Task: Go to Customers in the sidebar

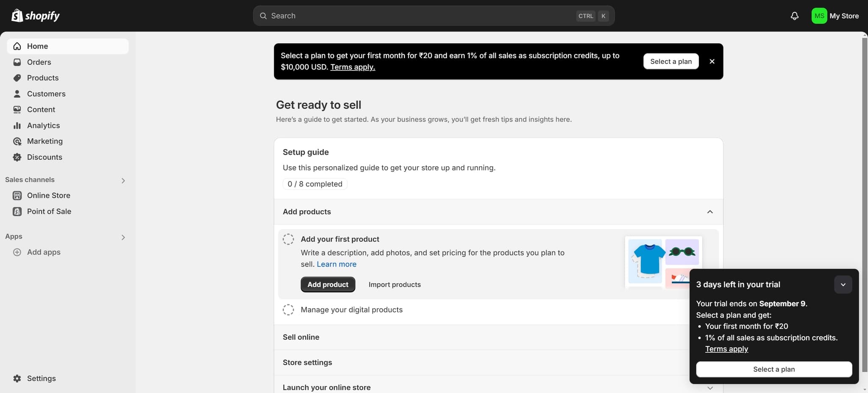Action: point(46,94)
